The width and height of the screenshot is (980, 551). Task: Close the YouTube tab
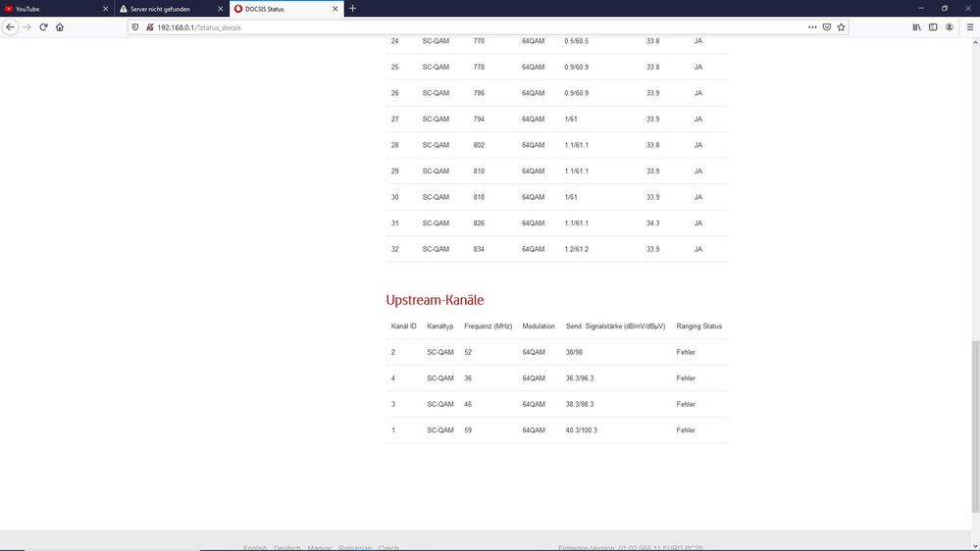tap(105, 9)
